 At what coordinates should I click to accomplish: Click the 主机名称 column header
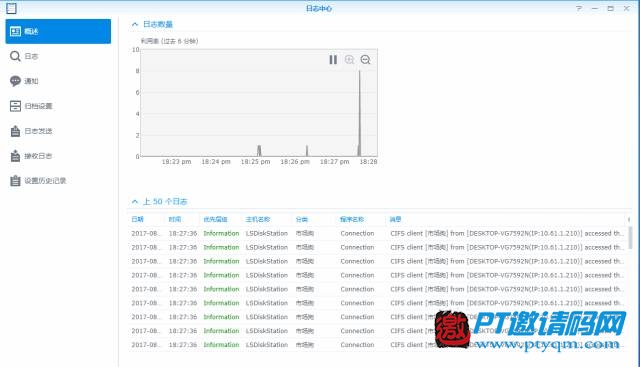point(258,220)
